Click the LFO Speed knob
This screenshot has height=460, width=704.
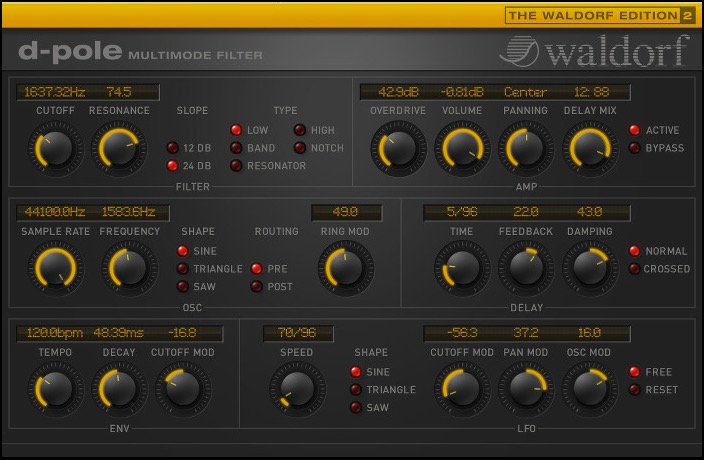[x=297, y=389]
